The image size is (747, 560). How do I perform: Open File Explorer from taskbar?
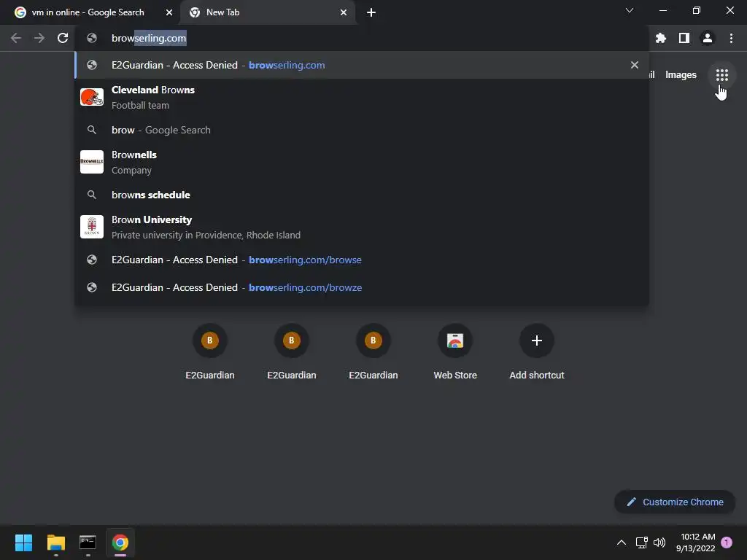[x=55, y=542]
